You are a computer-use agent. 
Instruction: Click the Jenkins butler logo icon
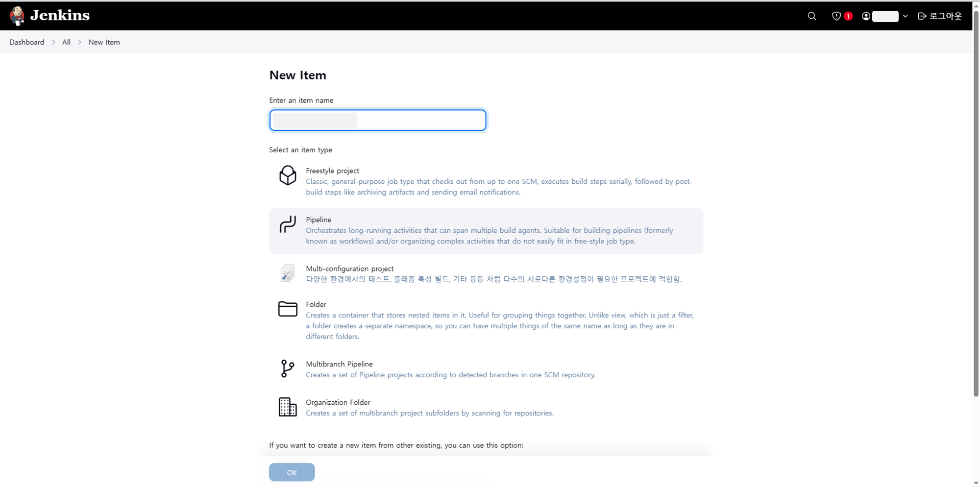[x=17, y=16]
